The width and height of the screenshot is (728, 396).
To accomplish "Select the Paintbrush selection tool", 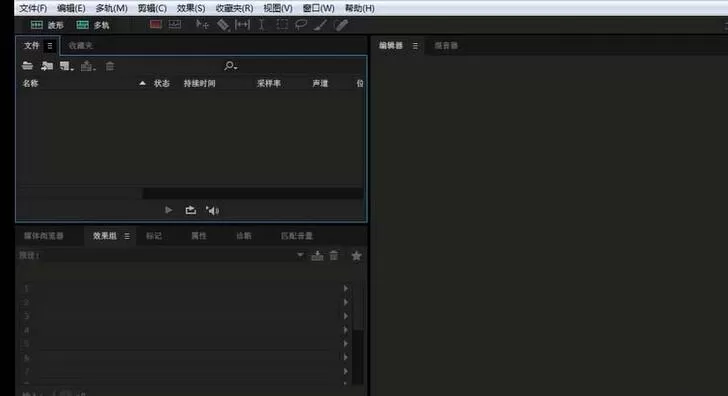I will click(x=320, y=25).
